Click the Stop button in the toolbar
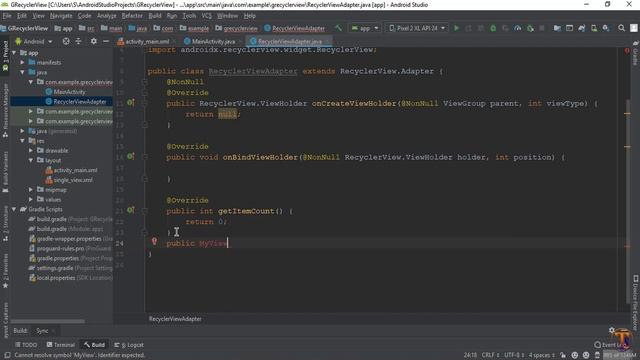Viewport: 640px width, 360px height. (542, 28)
